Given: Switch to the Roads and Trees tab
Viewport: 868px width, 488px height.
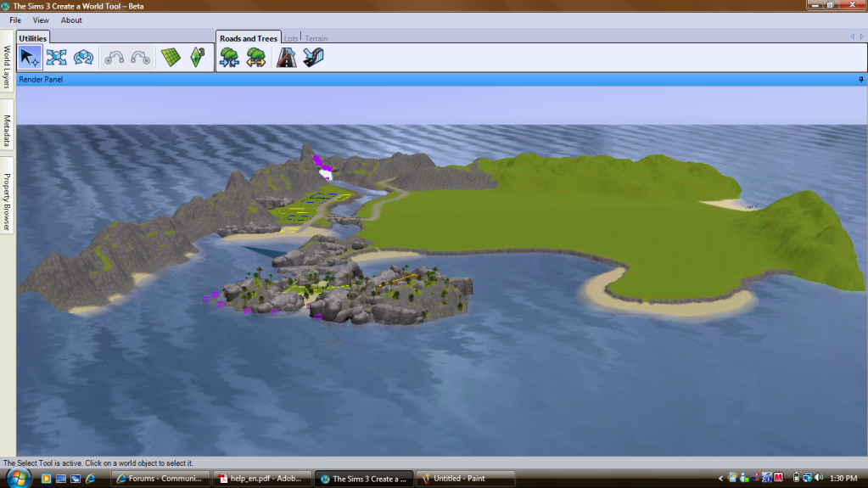Looking at the screenshot, I should 248,37.
